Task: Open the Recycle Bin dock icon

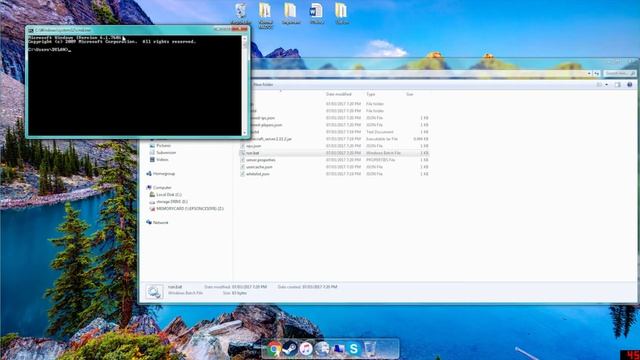Action: (x=370, y=349)
